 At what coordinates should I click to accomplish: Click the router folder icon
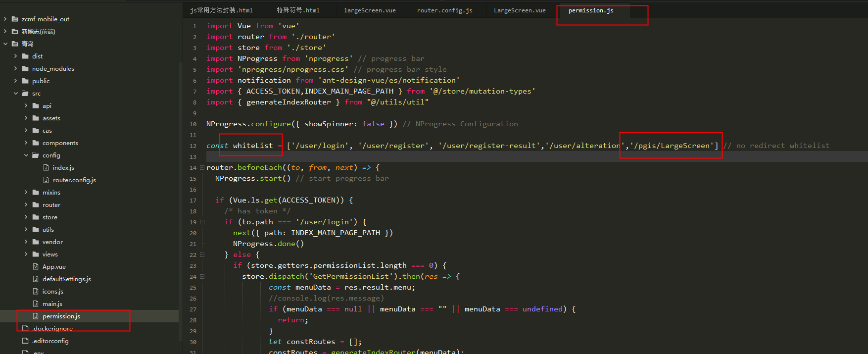pyautogui.click(x=36, y=204)
